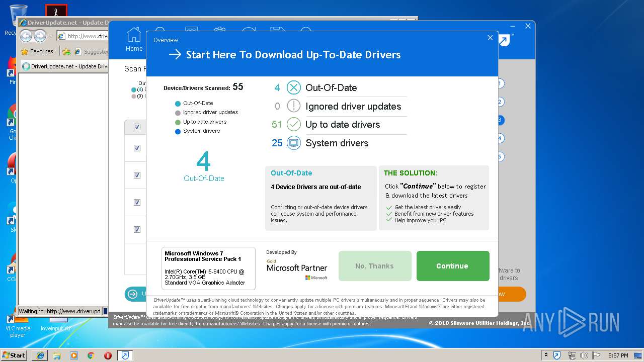Toggle the header checkbox in scan results list
This screenshot has width=644, height=362.
pos(137,127)
